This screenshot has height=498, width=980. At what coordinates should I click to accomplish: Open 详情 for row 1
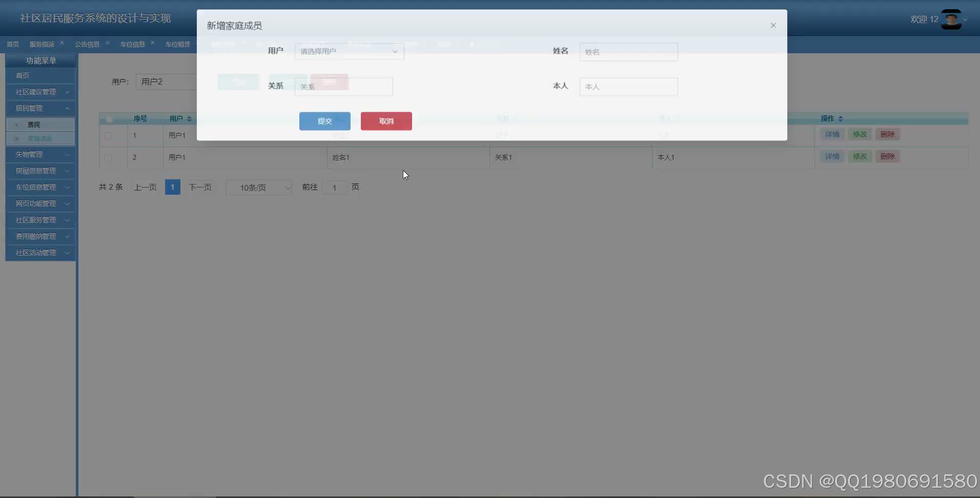pyautogui.click(x=832, y=134)
